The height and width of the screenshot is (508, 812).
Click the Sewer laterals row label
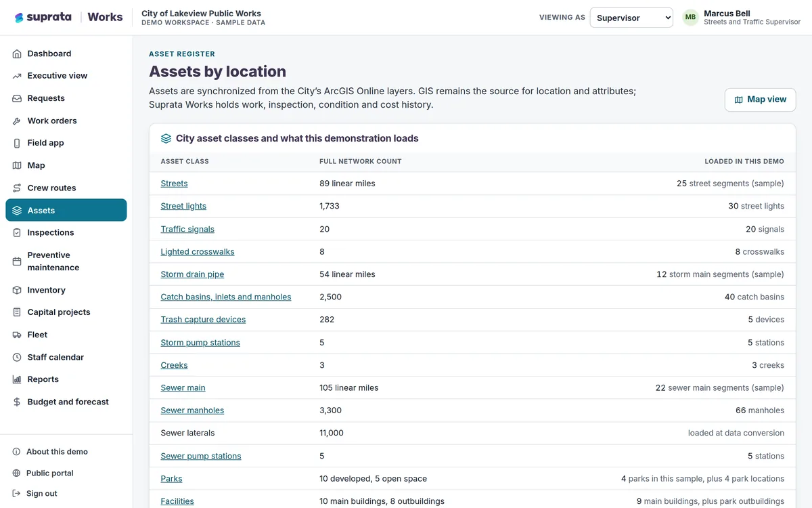click(187, 433)
